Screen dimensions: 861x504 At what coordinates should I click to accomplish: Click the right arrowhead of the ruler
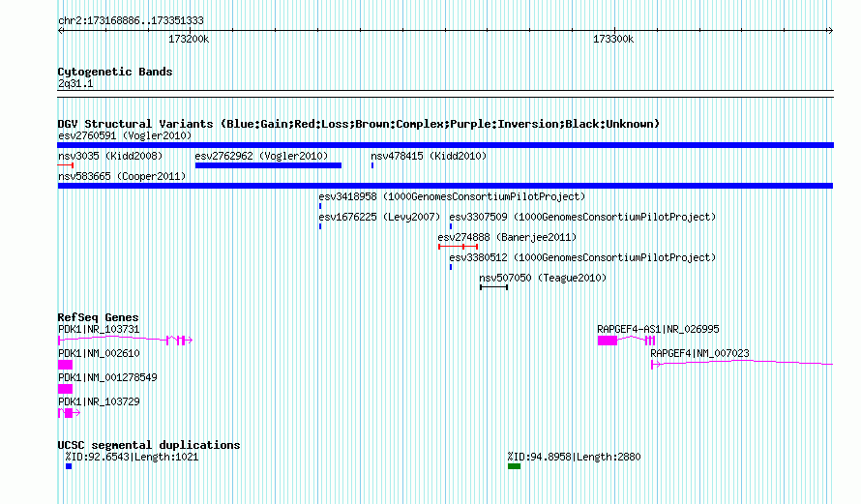(830, 31)
